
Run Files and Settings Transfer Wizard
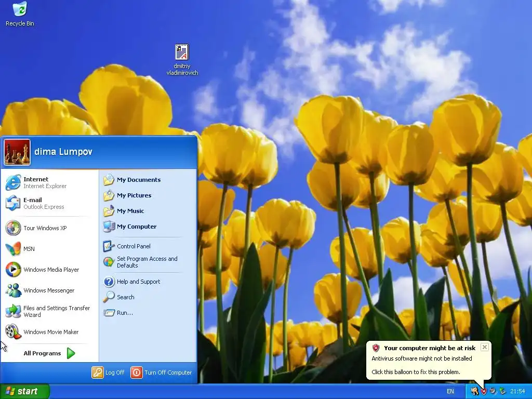point(49,311)
